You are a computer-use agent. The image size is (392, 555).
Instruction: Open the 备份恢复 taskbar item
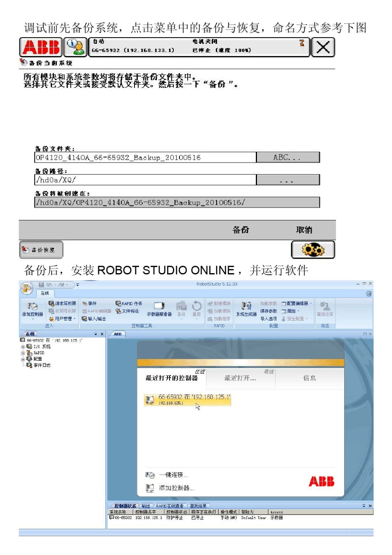click(x=41, y=250)
